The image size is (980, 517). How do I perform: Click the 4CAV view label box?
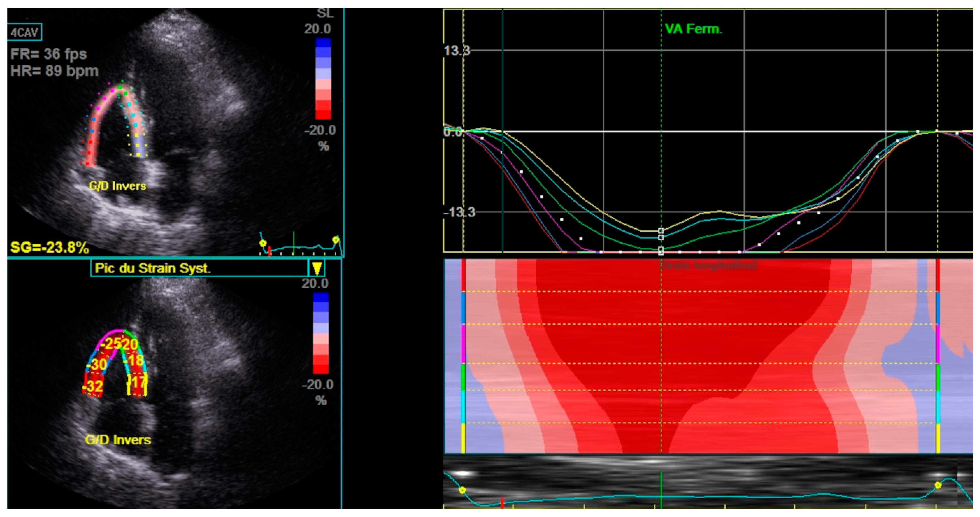coord(25,32)
